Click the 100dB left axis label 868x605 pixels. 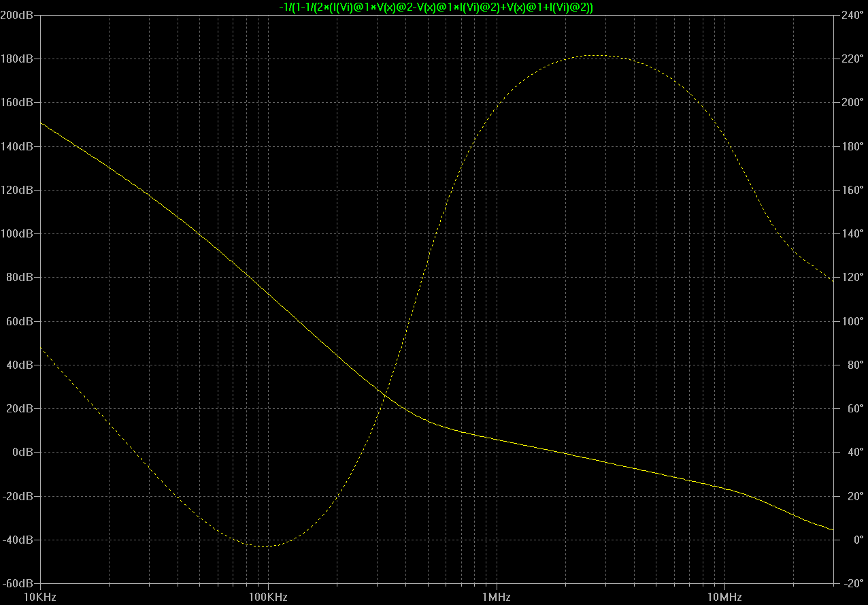coord(17,233)
